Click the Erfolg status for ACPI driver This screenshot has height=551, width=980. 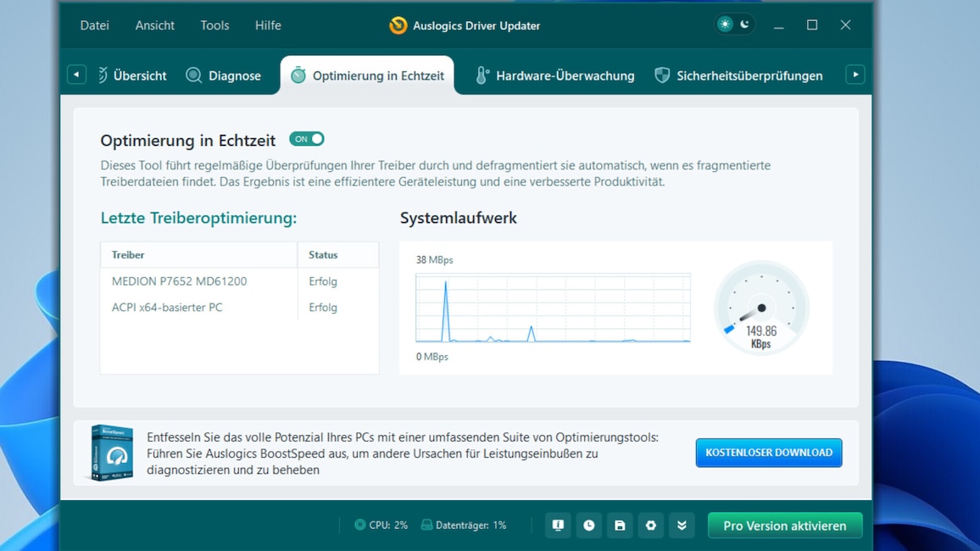tap(322, 308)
